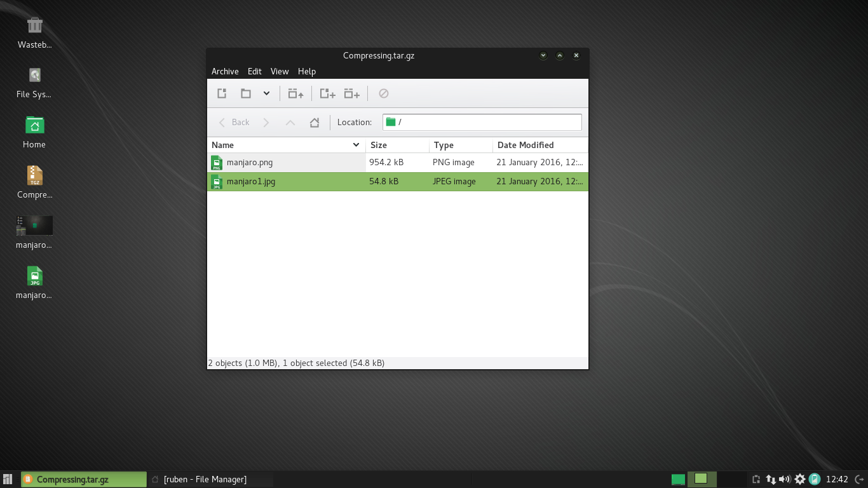Click the forward navigation arrow
The width and height of the screenshot is (868, 488).
266,122
